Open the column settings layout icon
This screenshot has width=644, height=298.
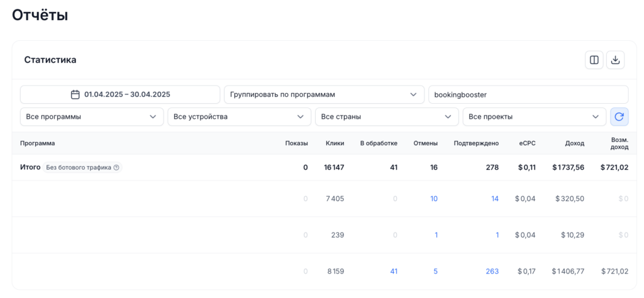click(594, 60)
